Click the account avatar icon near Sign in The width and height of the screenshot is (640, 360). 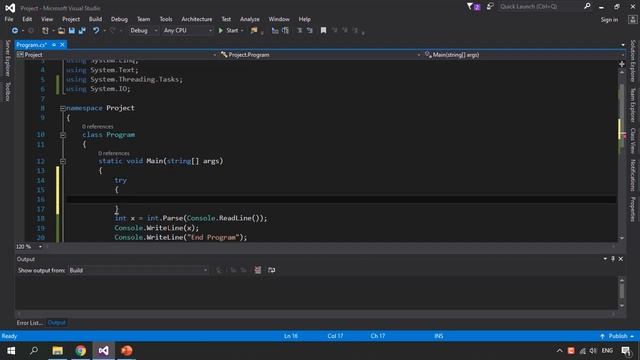pyautogui.click(x=633, y=19)
